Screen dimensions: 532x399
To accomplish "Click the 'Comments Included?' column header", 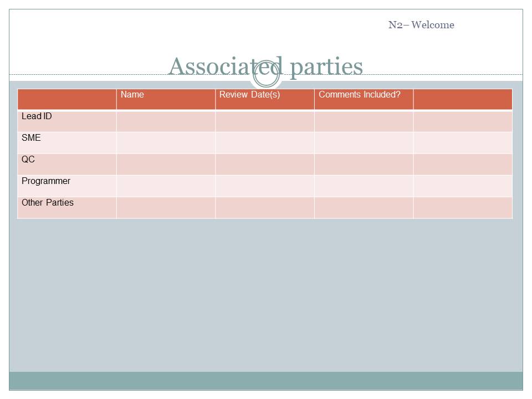I will 359,95.
